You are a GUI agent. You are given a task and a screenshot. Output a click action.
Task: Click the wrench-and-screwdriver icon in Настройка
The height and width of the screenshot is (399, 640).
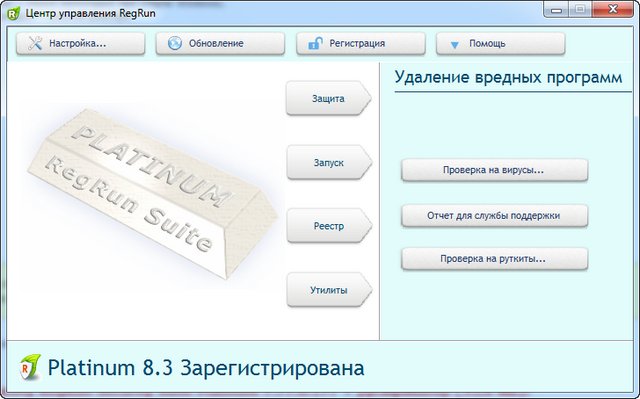[x=35, y=43]
